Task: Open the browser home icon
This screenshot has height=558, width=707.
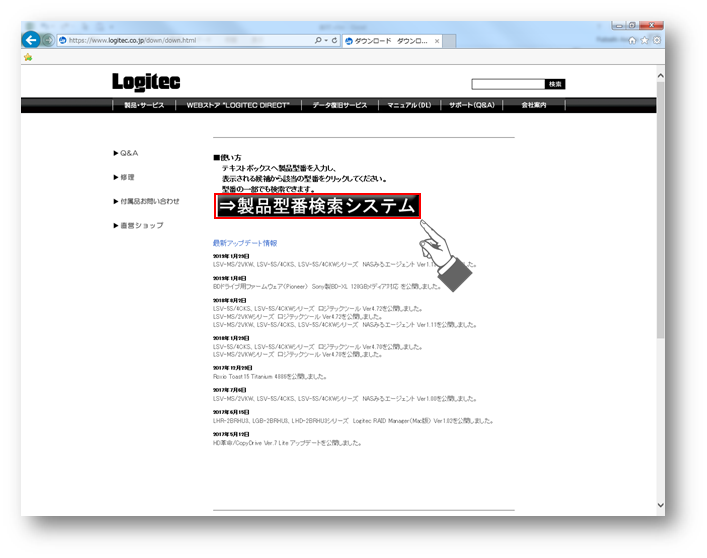Action: coord(632,40)
